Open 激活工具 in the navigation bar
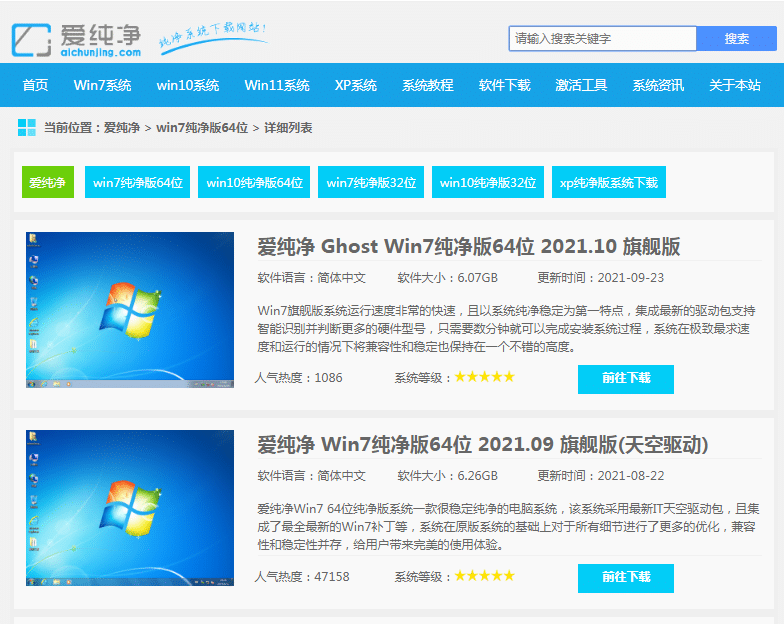 pyautogui.click(x=581, y=85)
